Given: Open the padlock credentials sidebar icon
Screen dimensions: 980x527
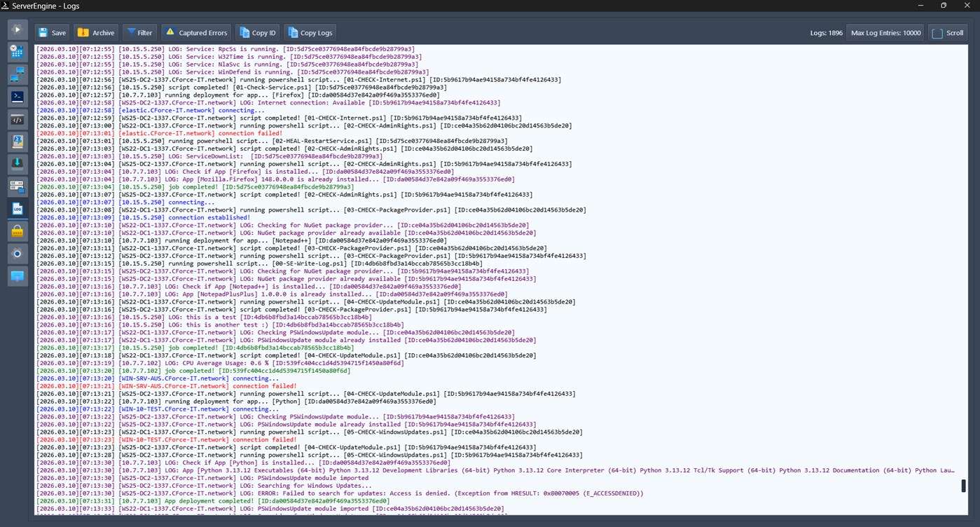Looking at the screenshot, I should (x=18, y=231).
